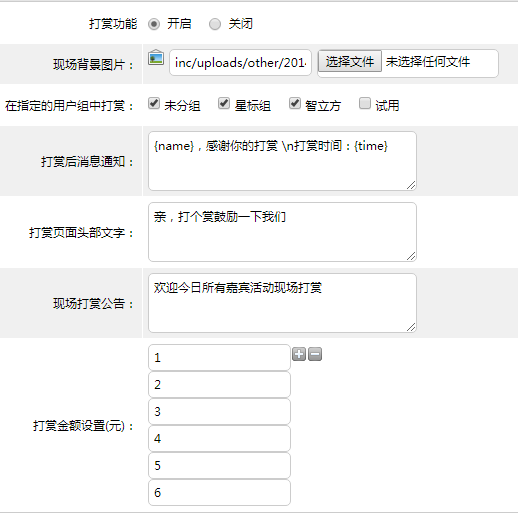Focus the background image path field
The width and height of the screenshot is (518, 520).
[x=240, y=63]
